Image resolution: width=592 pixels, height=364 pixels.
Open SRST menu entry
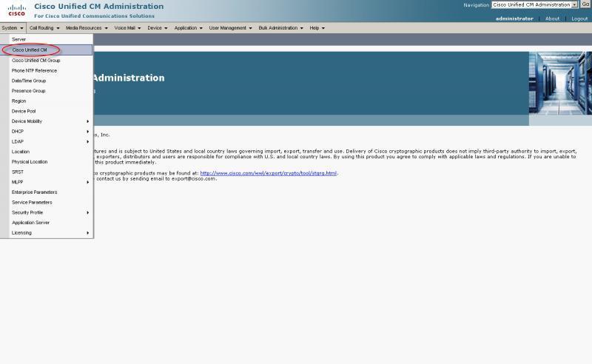pyautogui.click(x=47, y=172)
